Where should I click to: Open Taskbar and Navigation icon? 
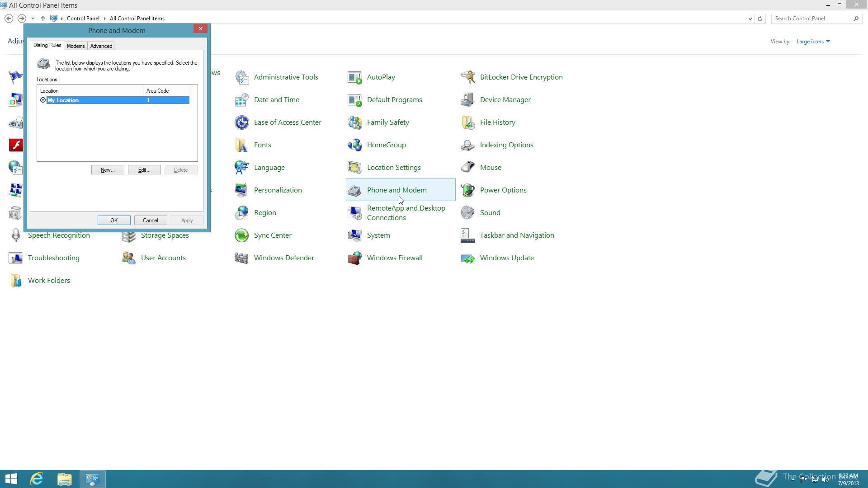(468, 235)
